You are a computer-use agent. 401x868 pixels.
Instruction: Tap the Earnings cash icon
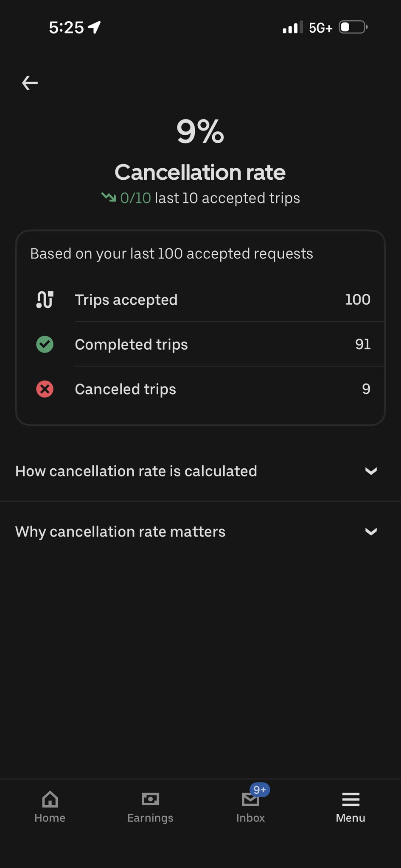point(150,799)
